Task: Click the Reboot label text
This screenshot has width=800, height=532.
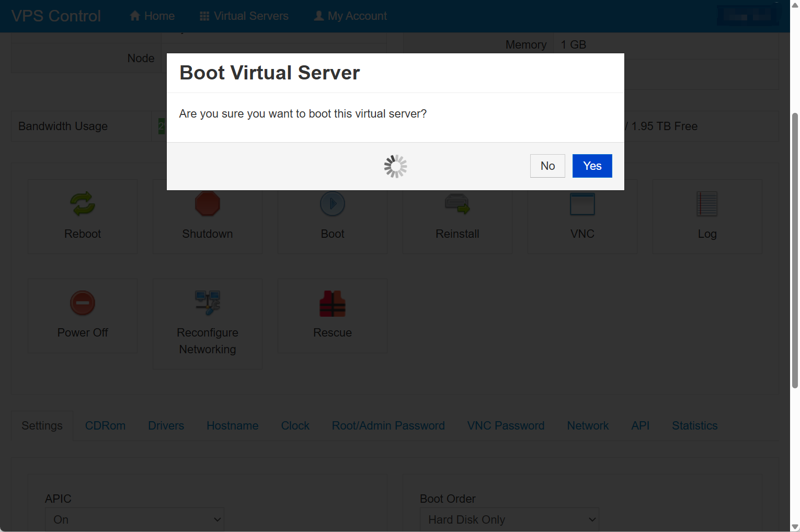Action: point(83,234)
